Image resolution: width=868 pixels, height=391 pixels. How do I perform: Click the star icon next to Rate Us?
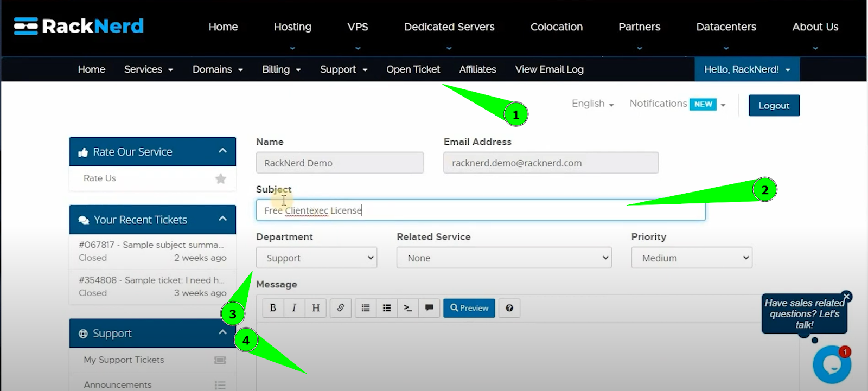click(x=220, y=178)
